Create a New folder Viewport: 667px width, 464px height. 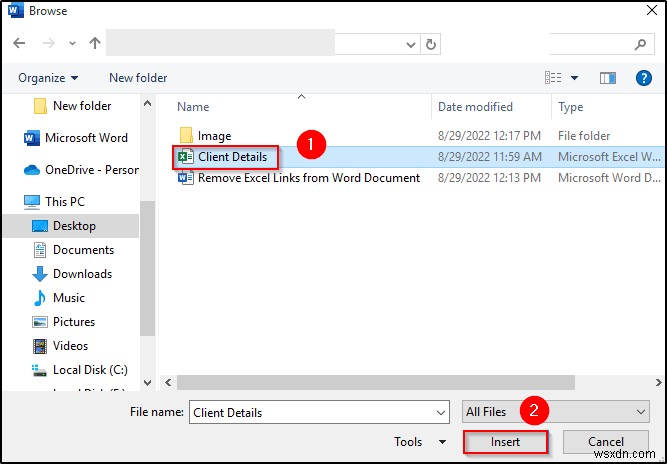tap(138, 78)
